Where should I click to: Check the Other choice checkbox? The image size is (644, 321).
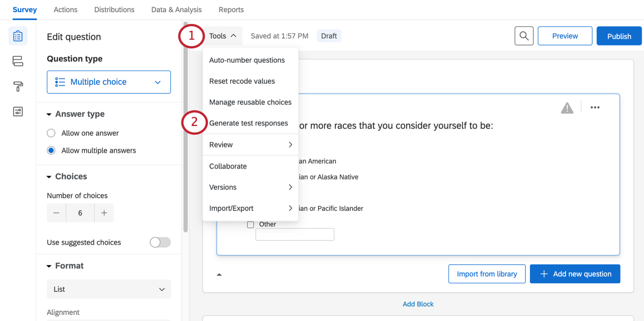click(x=250, y=224)
